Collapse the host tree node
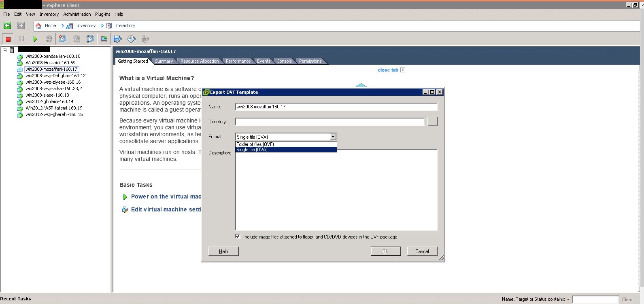This screenshot has width=644, height=304. (x=4, y=50)
